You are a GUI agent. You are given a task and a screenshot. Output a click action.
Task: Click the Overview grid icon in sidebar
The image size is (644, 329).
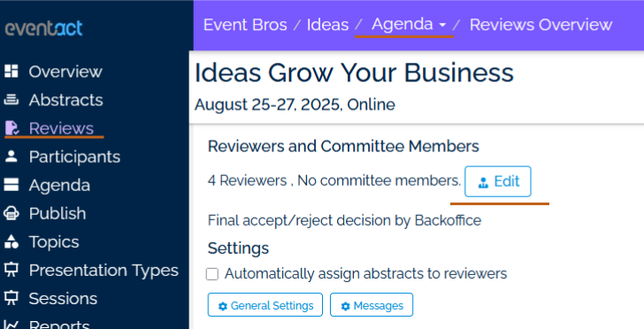[x=11, y=71]
